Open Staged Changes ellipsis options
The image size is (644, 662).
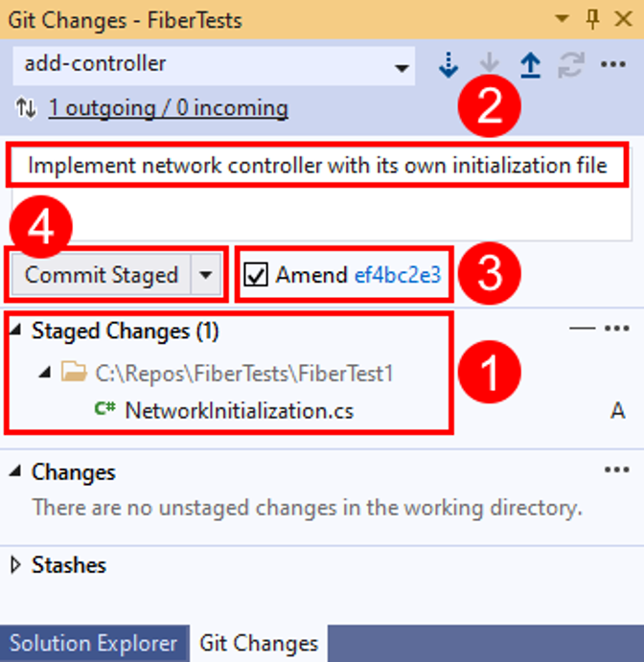[616, 330]
